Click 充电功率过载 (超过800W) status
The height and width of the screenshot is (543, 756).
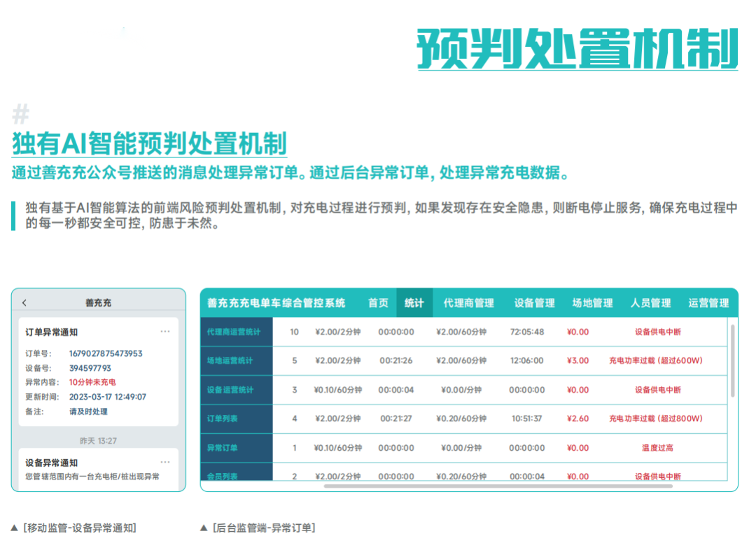click(656, 418)
